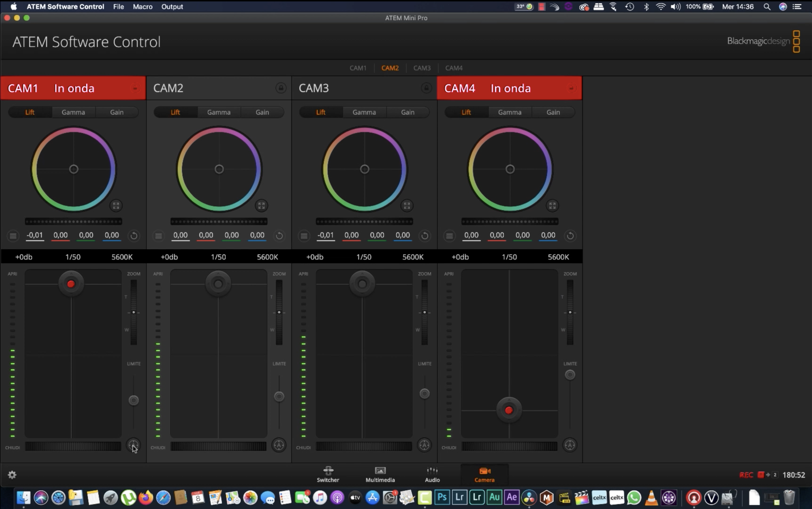Click CAM4 blue lift value field
The height and width of the screenshot is (509, 812).
[548, 235]
